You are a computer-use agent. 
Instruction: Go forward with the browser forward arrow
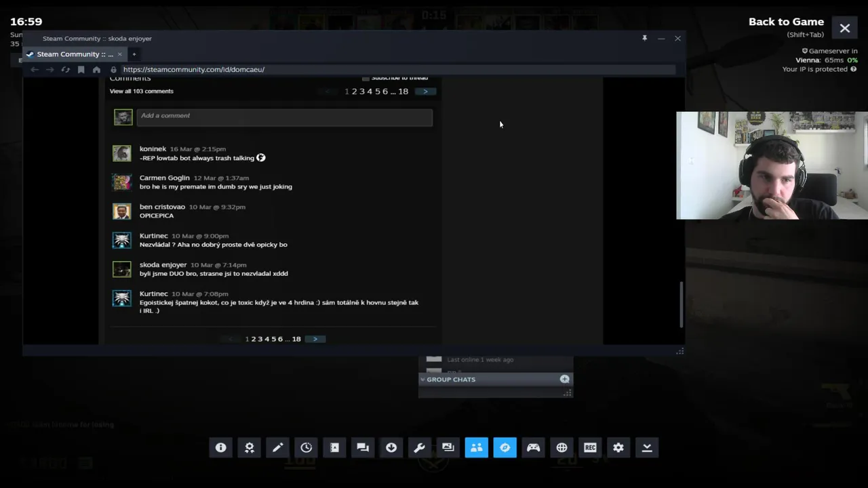click(50, 69)
